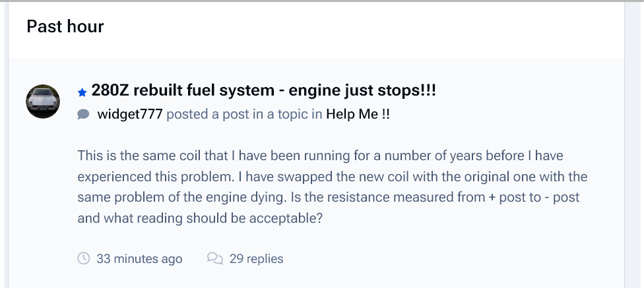Viewport: 644px width, 288px height.
Task: Click the excerpt line starting 'experienced this problem'
Action: coord(333,177)
